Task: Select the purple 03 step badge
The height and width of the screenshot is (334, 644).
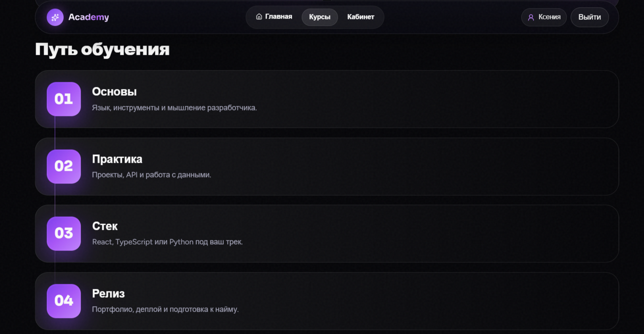Action: coord(64,233)
